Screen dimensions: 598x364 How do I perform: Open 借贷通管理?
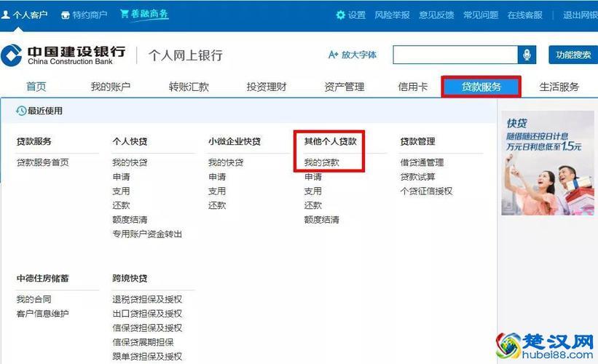[422, 162]
